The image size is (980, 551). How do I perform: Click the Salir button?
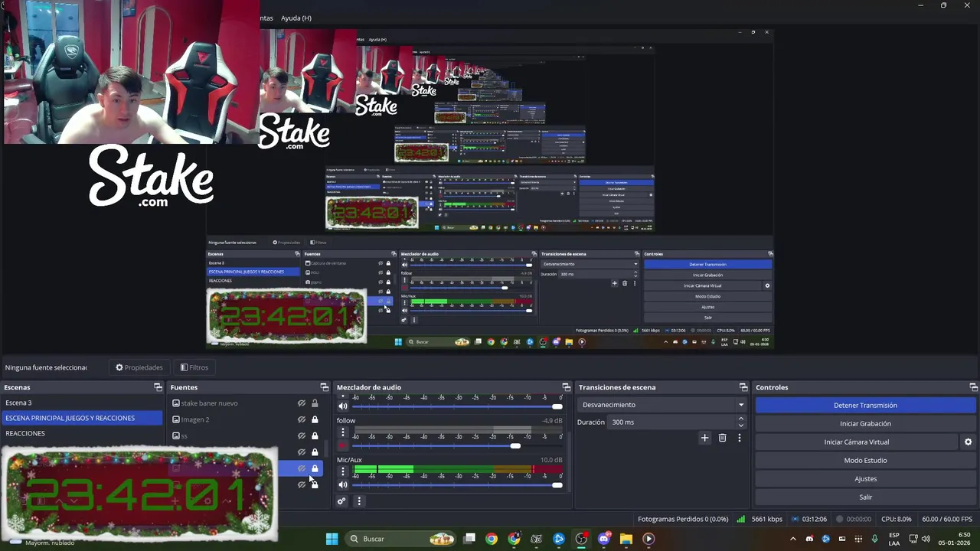click(x=865, y=497)
